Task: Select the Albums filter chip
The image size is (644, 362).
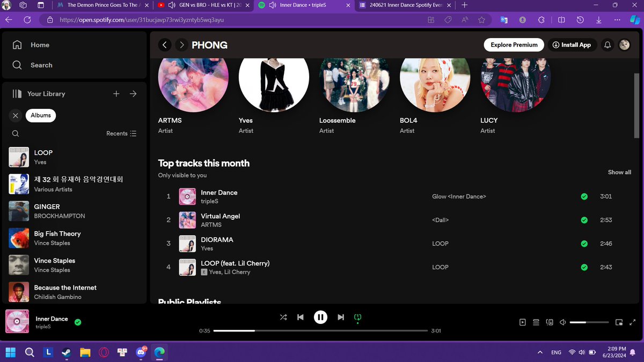Action: [x=41, y=115]
